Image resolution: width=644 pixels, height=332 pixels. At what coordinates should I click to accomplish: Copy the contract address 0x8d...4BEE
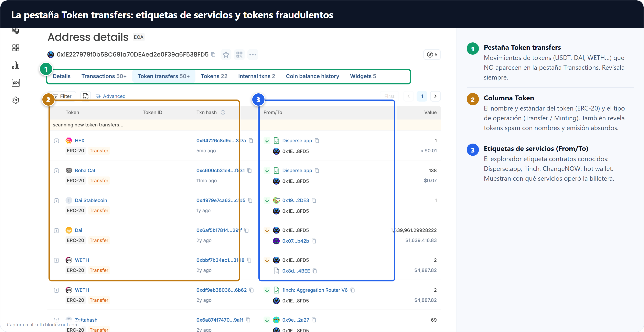click(315, 271)
